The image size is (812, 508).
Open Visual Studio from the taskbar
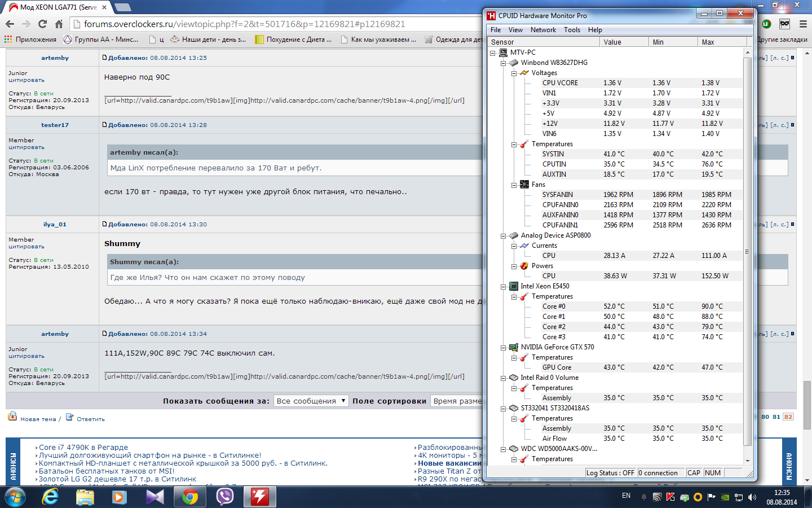155,497
